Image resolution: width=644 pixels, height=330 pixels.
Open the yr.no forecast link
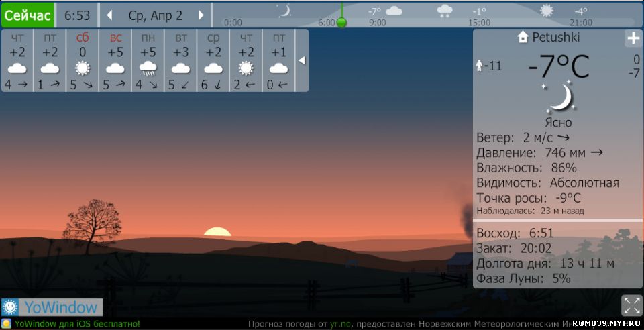tap(340, 324)
